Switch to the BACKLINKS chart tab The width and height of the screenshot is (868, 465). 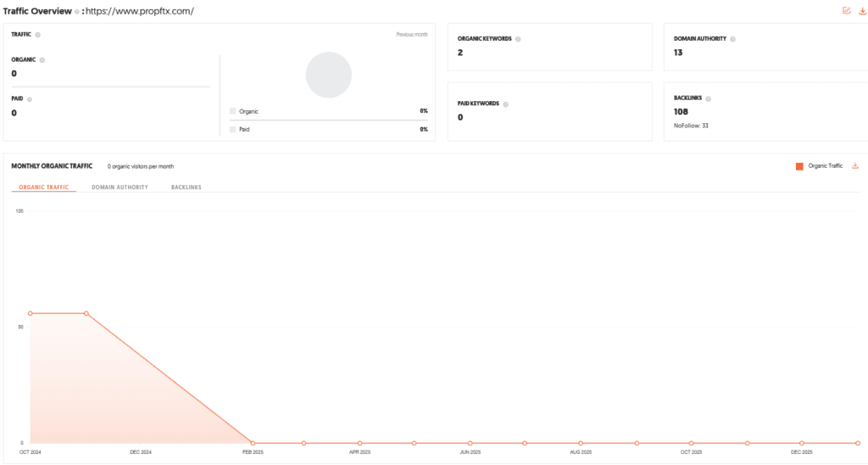tap(186, 188)
